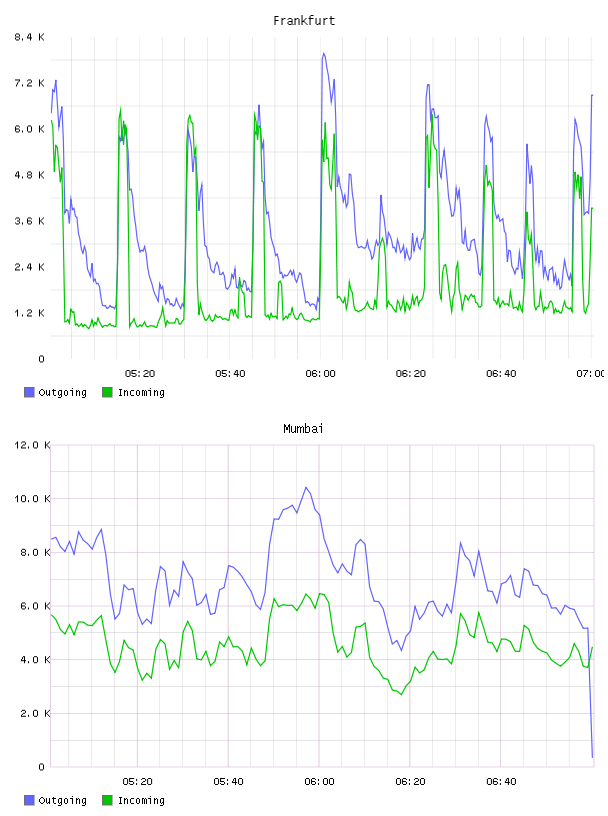Click the 06:00 time label on Mumbai axis

(x=319, y=782)
